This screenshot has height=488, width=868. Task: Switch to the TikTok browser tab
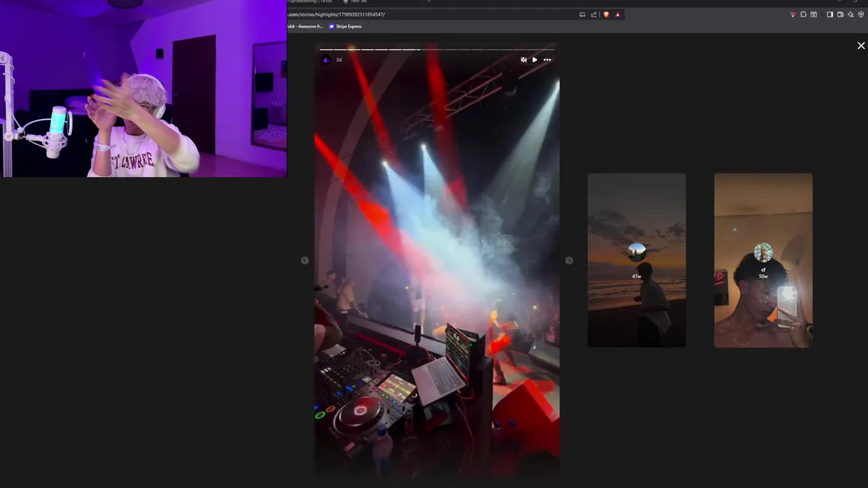coord(311,1)
